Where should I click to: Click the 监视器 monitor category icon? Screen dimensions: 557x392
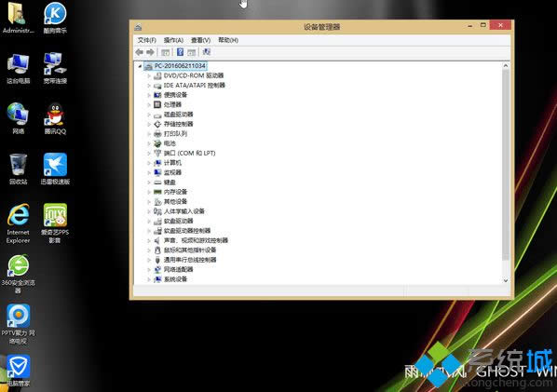[157, 172]
